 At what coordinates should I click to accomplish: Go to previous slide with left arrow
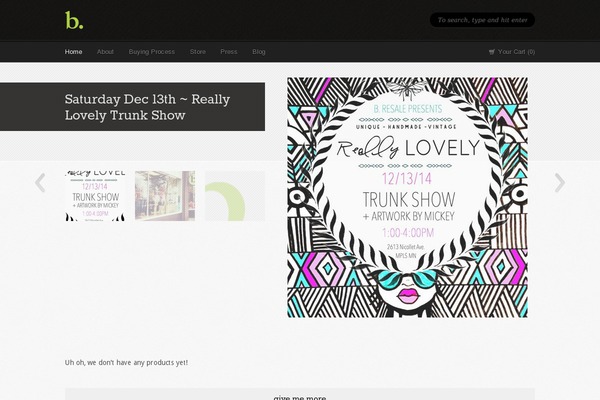(x=40, y=183)
